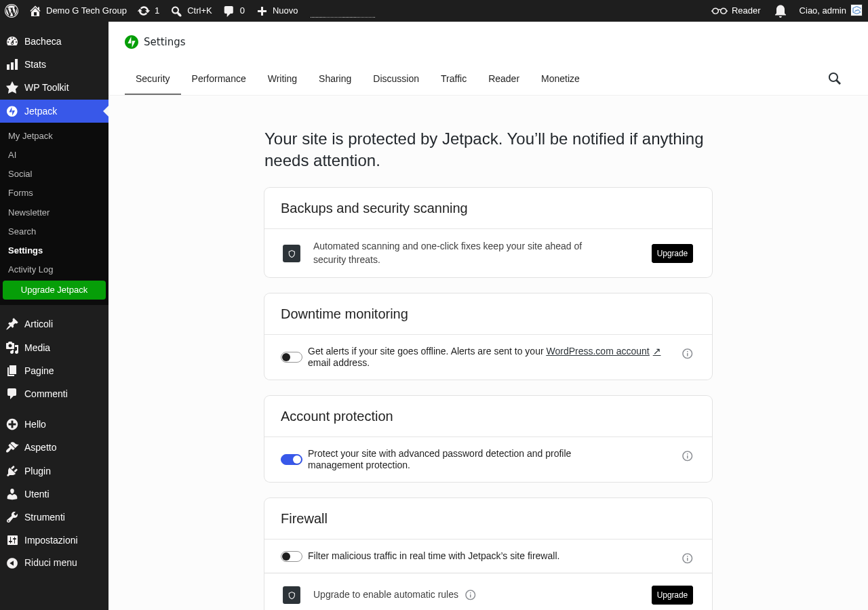The height and width of the screenshot is (610, 868).
Task: Switch to the Monetize tab
Action: [x=560, y=79]
